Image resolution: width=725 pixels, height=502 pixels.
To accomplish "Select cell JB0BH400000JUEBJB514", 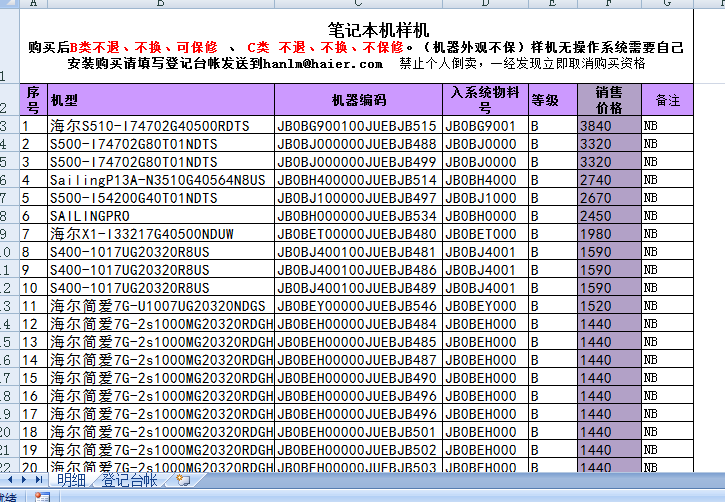I will tap(358, 179).
